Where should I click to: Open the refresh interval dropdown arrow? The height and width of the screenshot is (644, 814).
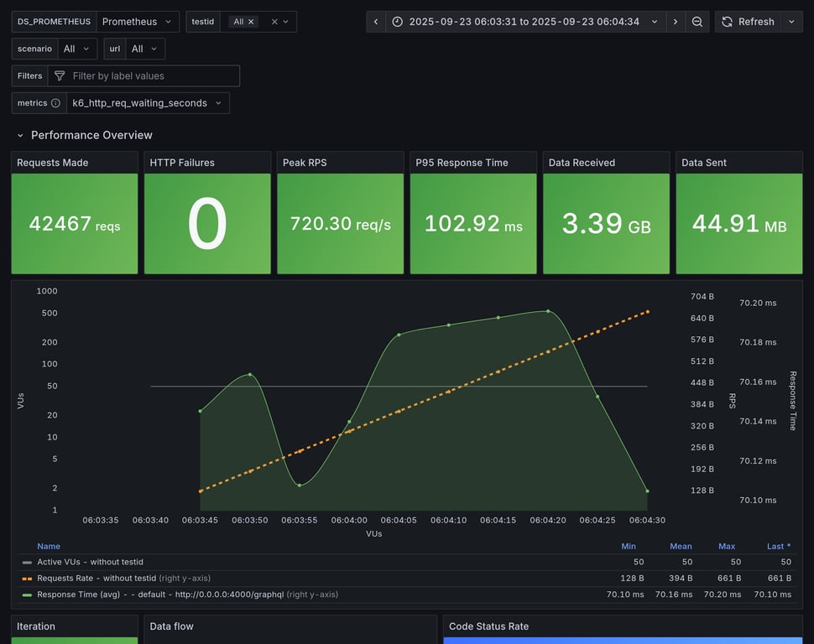point(791,22)
